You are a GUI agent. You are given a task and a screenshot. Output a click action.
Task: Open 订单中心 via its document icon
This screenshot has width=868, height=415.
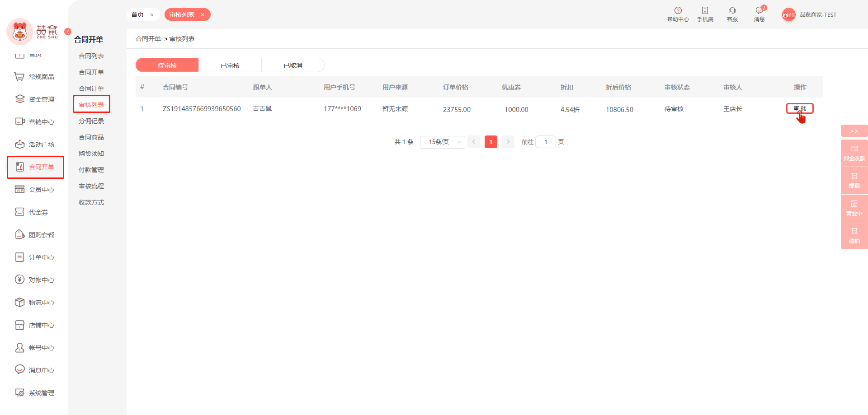click(19, 257)
